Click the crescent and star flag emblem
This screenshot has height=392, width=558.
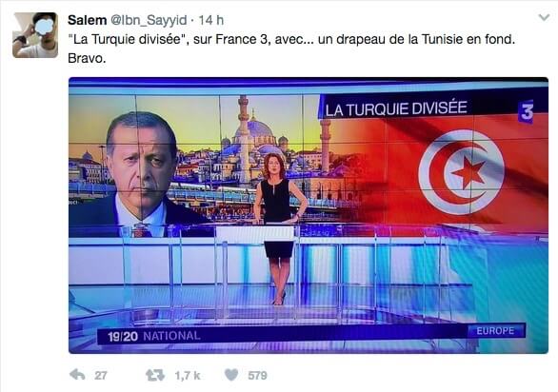tap(462, 172)
